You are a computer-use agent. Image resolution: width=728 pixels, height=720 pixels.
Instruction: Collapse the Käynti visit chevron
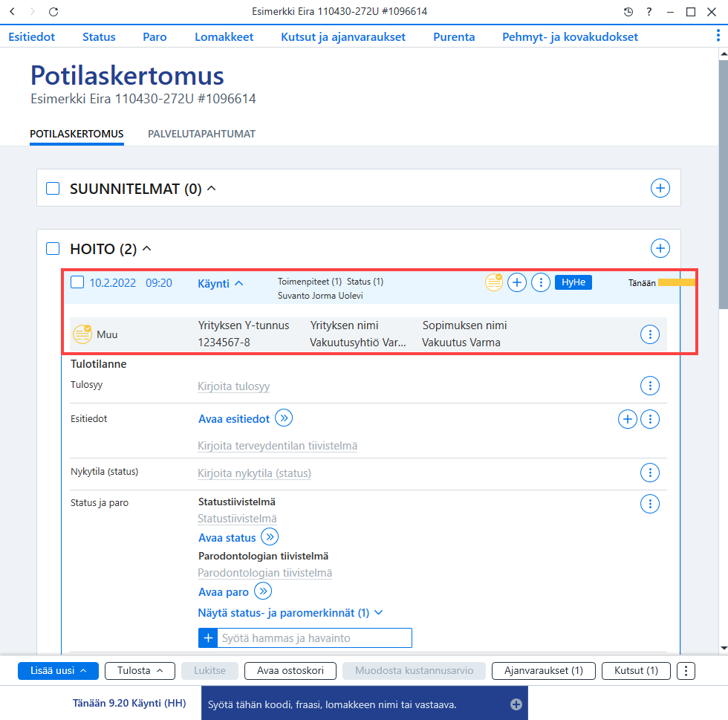tap(238, 283)
